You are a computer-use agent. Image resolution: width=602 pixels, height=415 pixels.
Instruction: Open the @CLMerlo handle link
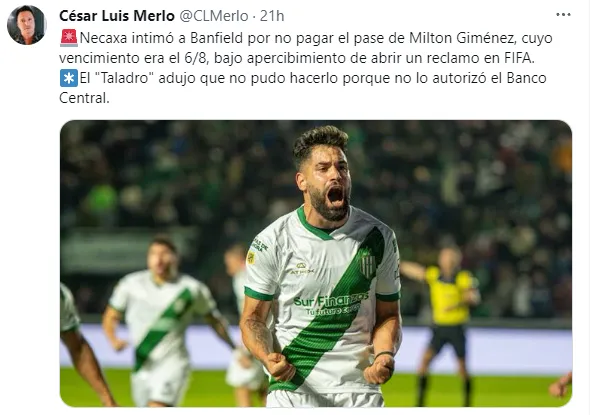coord(214,16)
